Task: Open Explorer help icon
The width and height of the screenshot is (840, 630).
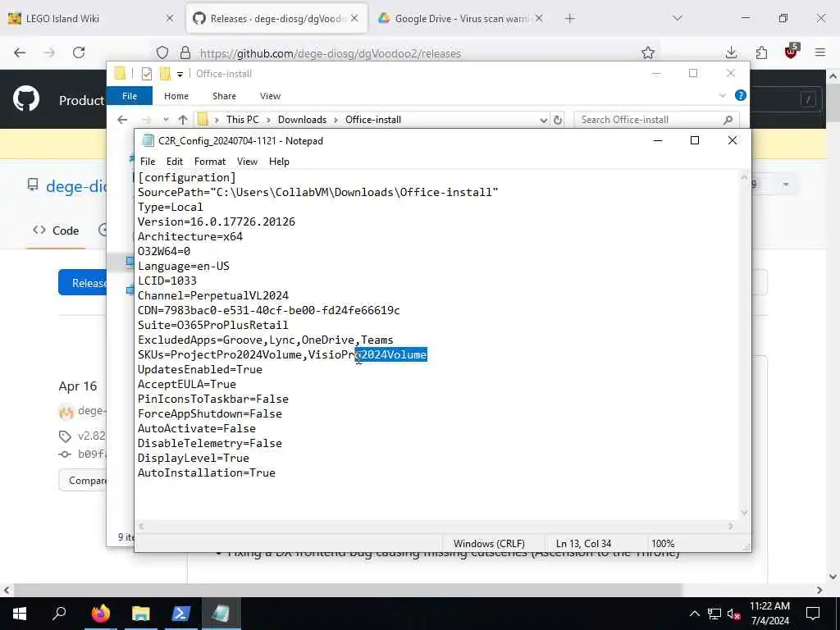Action: [x=741, y=95]
